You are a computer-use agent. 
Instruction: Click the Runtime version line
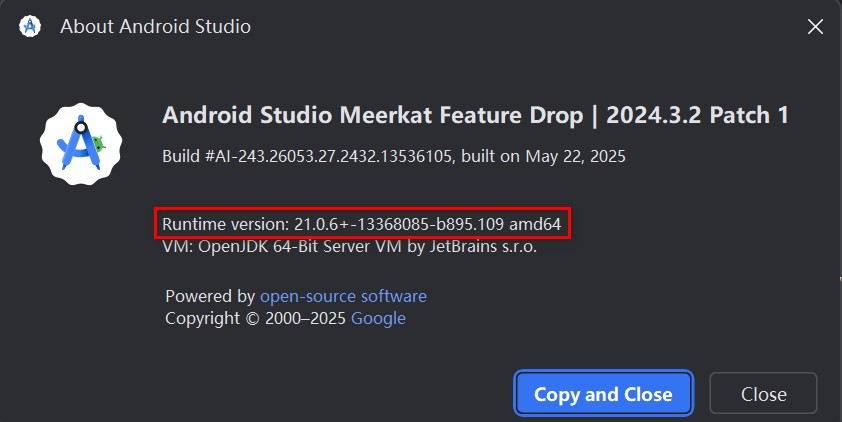[x=361, y=223]
